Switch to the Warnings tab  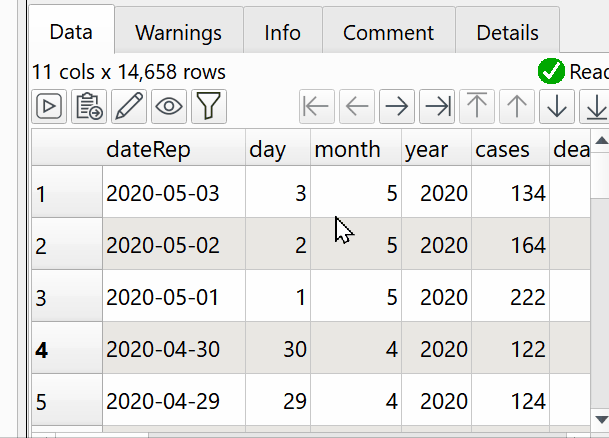[x=178, y=33]
